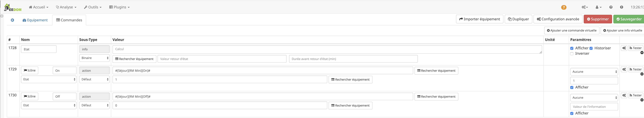Open advanced config gears for Etat row
Image resolution: width=644 pixels, height=118 pixels.
624,48
